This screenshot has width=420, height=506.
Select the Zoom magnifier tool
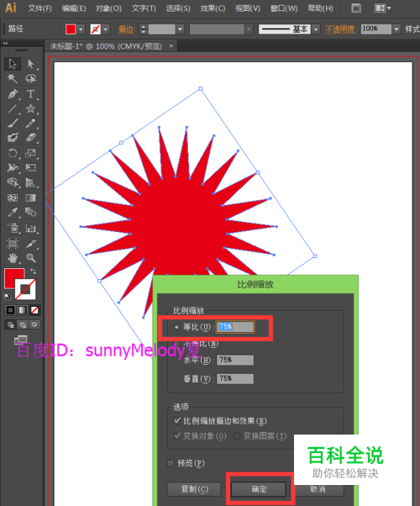pyautogui.click(x=30, y=258)
